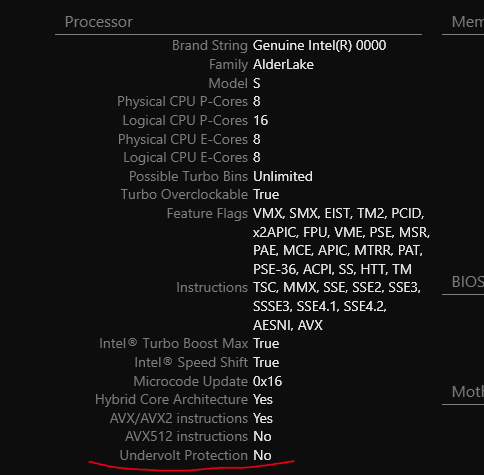This screenshot has height=475, width=484.
Task: Select the Physical CPU P-Cores row
Action: point(189,101)
